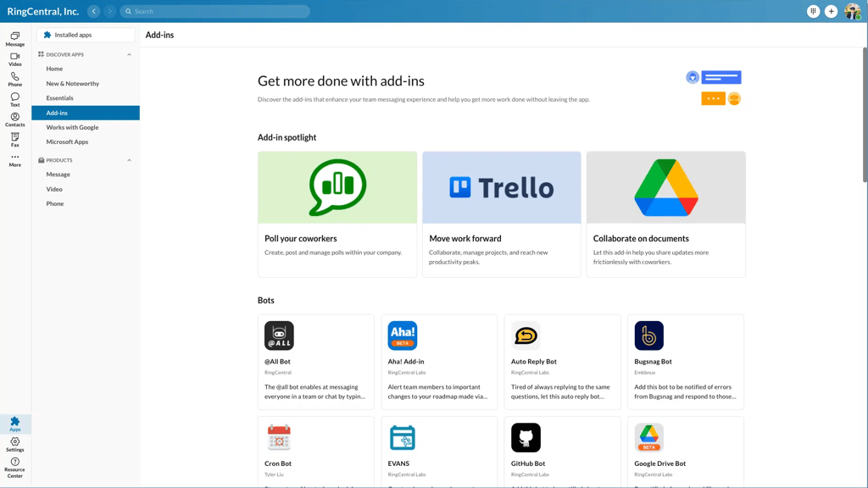Go back with the header left chevron
This screenshot has width=868, height=488.
coord(93,11)
